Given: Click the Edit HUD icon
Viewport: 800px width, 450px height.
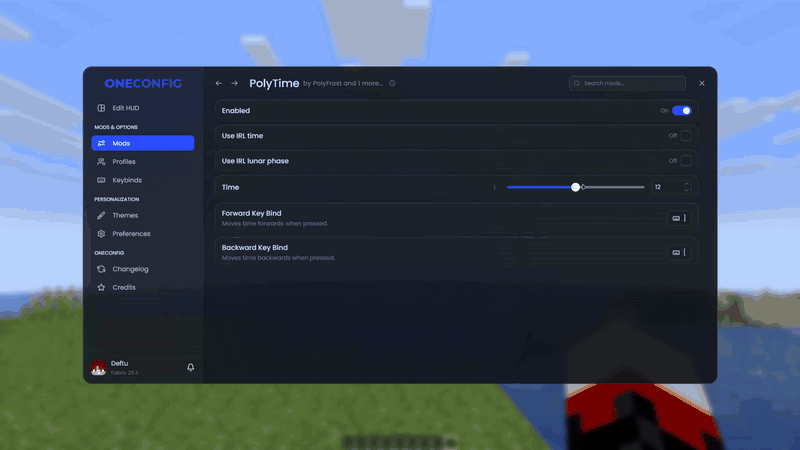Looking at the screenshot, I should [x=102, y=108].
